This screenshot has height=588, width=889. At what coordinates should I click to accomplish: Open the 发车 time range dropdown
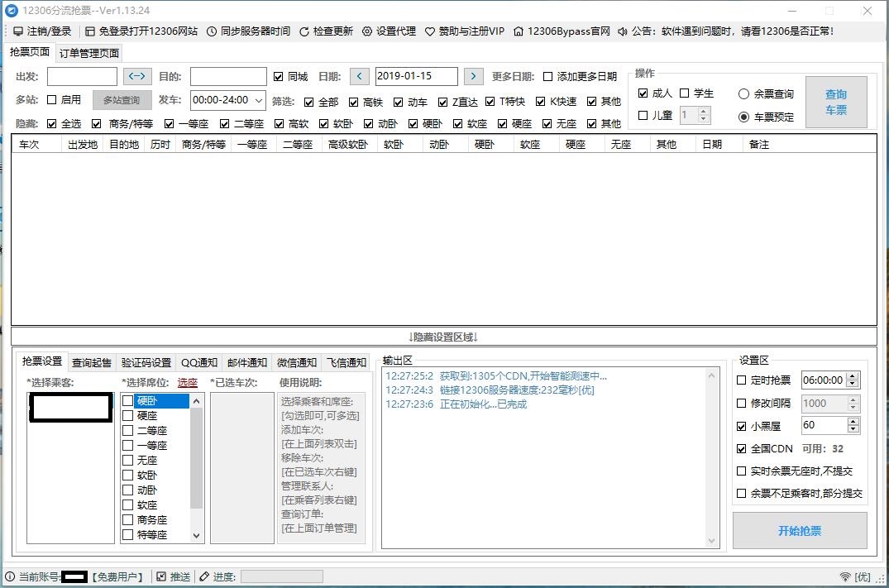coord(259,100)
